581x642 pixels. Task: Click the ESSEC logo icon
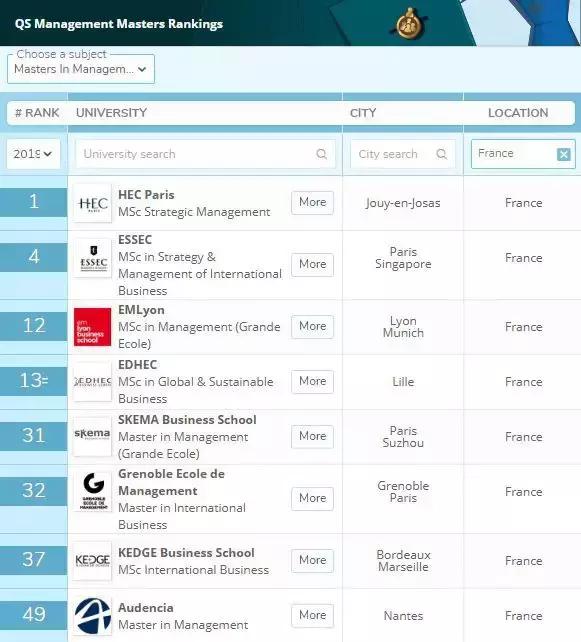93,259
